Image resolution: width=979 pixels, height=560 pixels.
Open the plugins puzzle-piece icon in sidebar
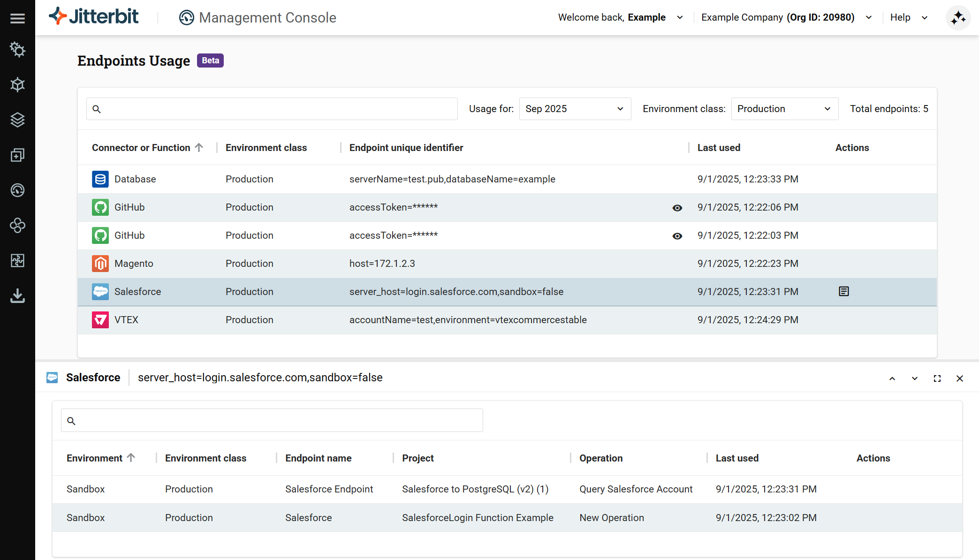coord(17,261)
